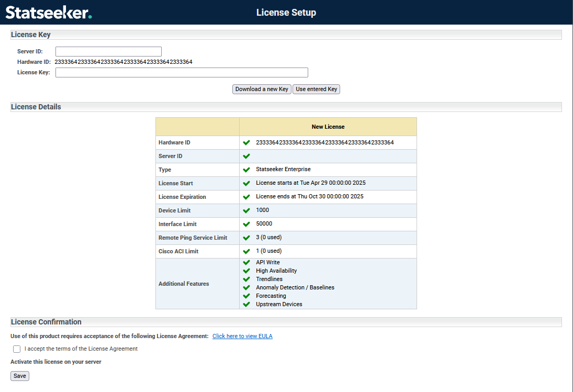Screen dimensions: 573x392
Task: Click Anomaly Detection / Baselines feature text
Action: click(x=295, y=287)
